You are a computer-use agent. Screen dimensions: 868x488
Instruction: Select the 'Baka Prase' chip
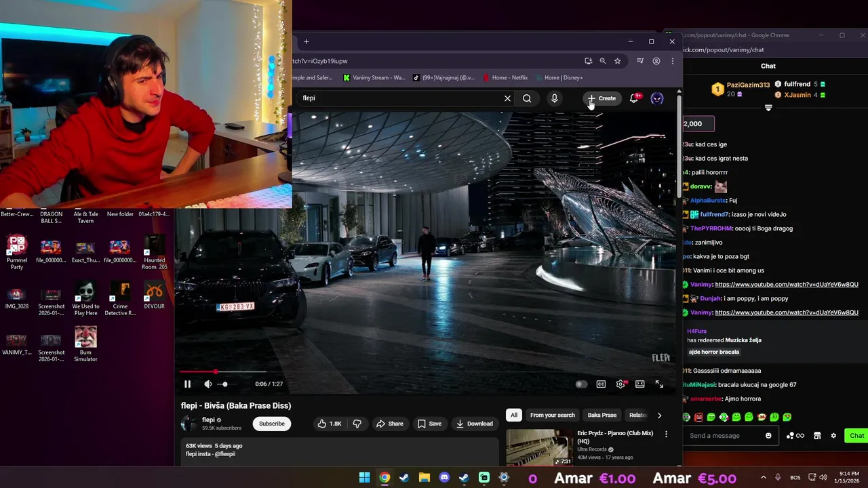click(601, 415)
